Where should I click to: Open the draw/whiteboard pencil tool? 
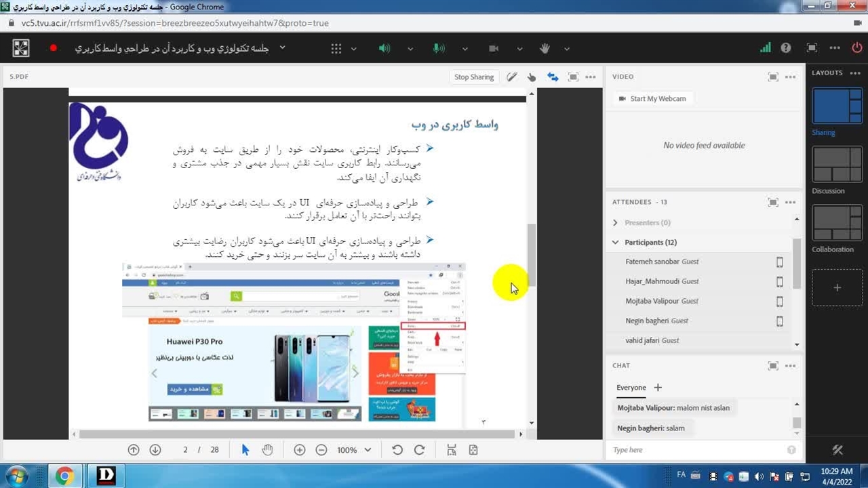[x=512, y=77]
